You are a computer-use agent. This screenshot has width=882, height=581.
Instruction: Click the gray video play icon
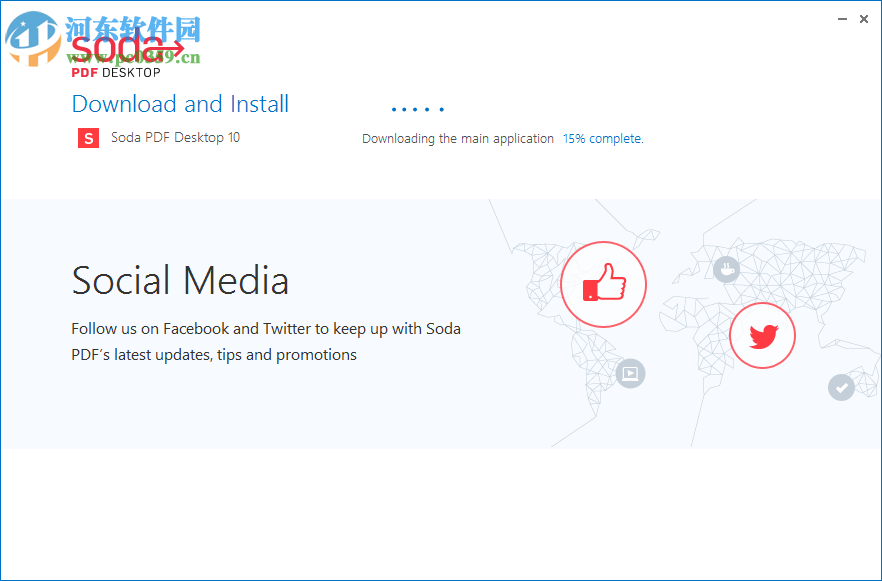point(630,373)
